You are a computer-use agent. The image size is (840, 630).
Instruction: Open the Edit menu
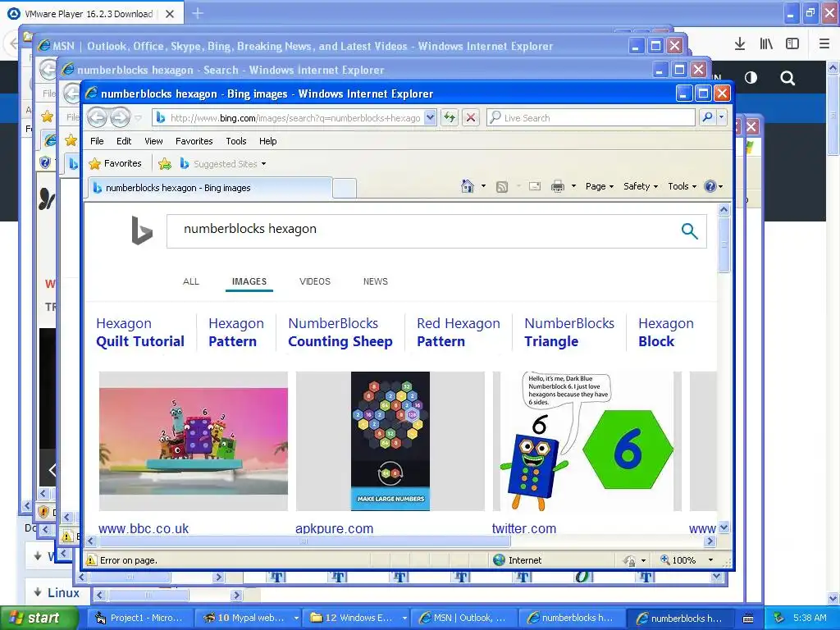pos(124,141)
